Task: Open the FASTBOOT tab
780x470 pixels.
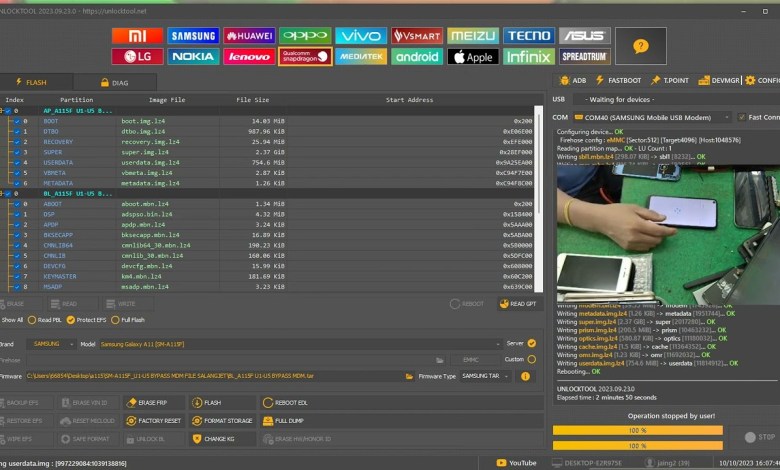Action: [x=620, y=80]
